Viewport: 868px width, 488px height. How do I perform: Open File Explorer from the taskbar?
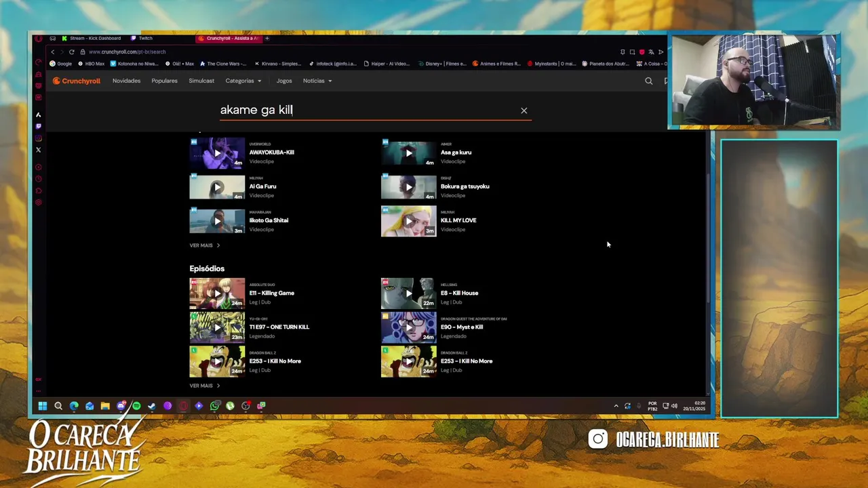pos(105,406)
